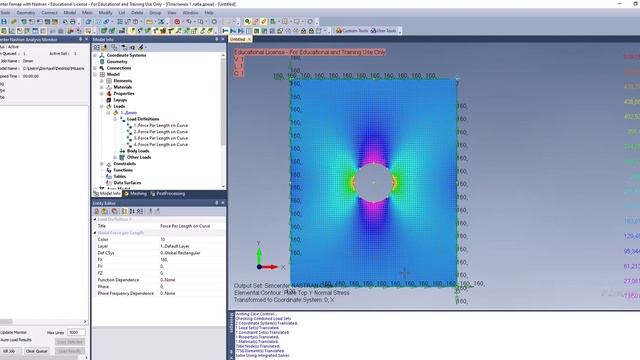Open the Window menu

coord(190,13)
